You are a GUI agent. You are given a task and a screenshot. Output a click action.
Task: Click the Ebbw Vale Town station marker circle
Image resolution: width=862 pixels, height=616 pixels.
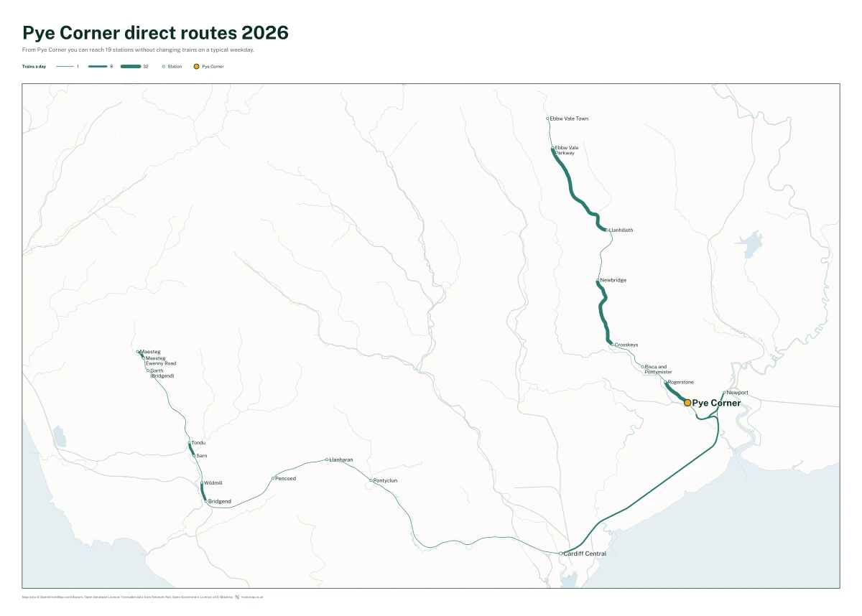pos(547,118)
